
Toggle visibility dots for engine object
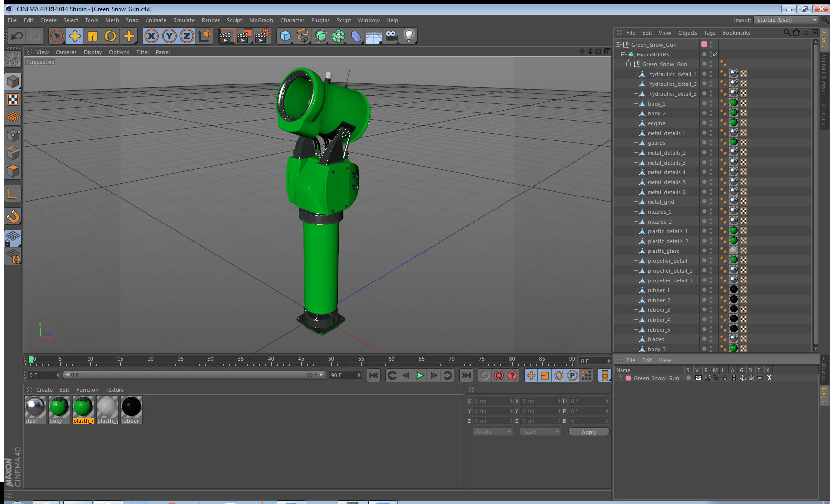(x=711, y=123)
